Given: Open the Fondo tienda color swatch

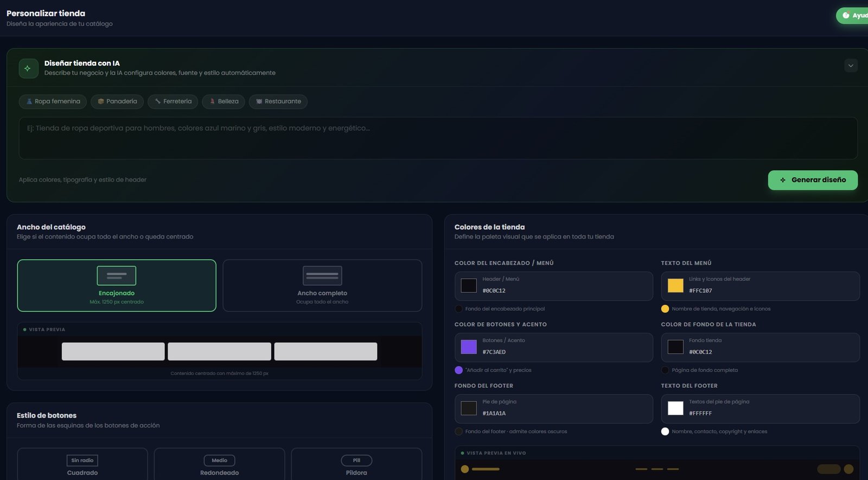Looking at the screenshot, I should click(x=675, y=347).
